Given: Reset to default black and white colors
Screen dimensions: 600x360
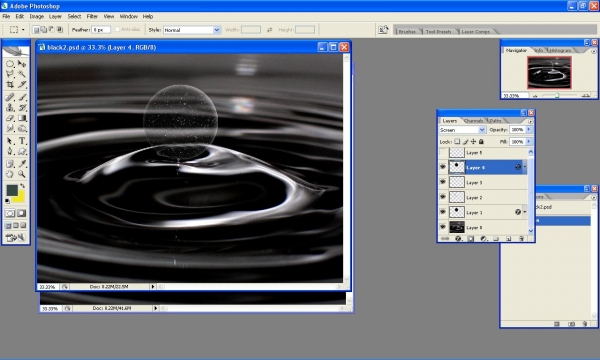Looking at the screenshot, I should pyautogui.click(x=7, y=201).
